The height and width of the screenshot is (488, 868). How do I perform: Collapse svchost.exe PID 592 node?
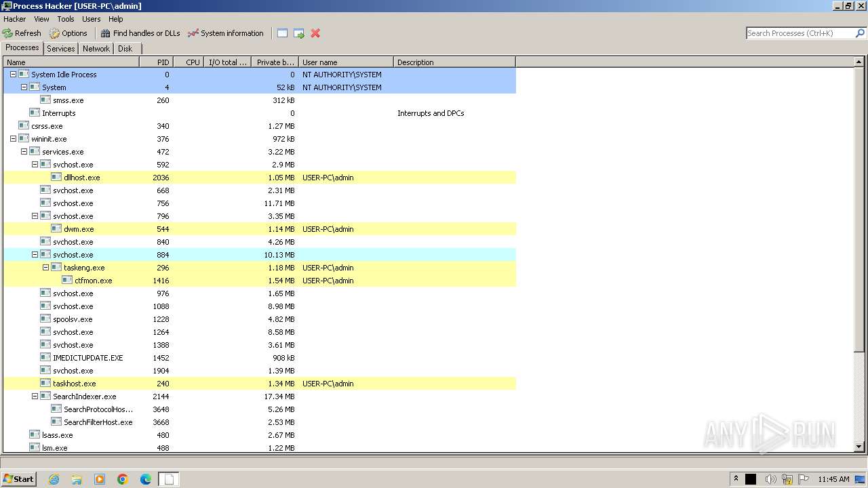[x=35, y=165]
